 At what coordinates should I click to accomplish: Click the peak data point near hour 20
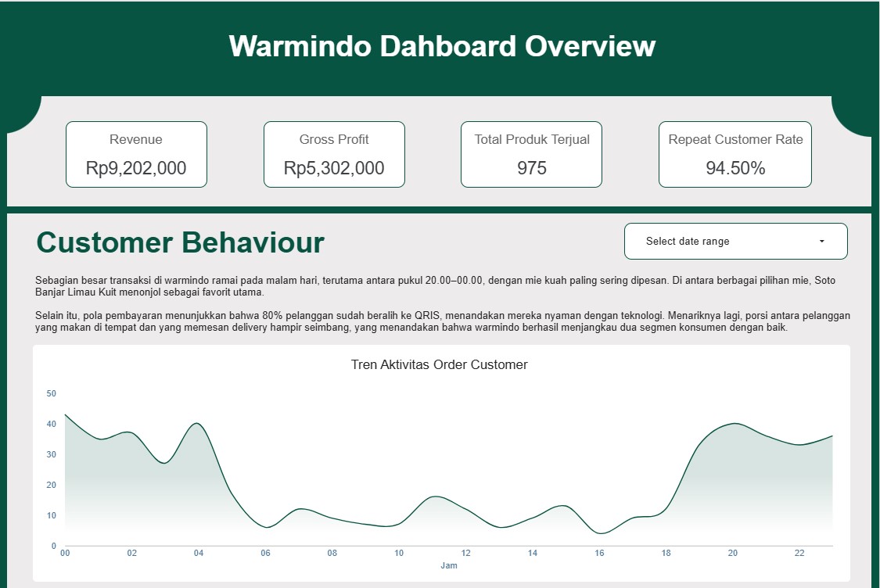(734, 424)
